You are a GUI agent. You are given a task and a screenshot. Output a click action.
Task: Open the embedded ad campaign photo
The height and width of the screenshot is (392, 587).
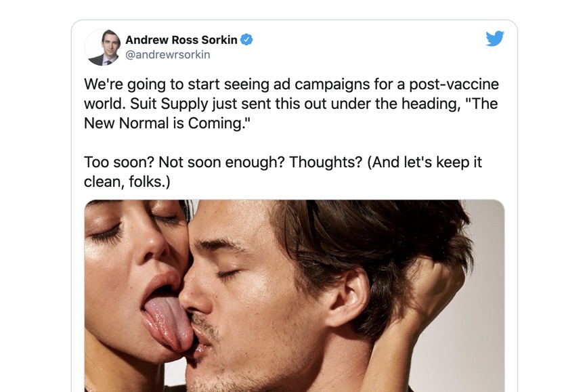(x=295, y=296)
